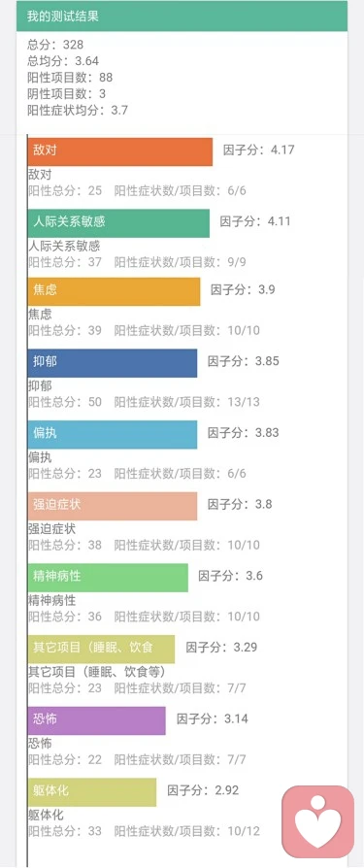364x868 pixels.
Task: Select the green 精神病性 bar
Action: (108, 578)
